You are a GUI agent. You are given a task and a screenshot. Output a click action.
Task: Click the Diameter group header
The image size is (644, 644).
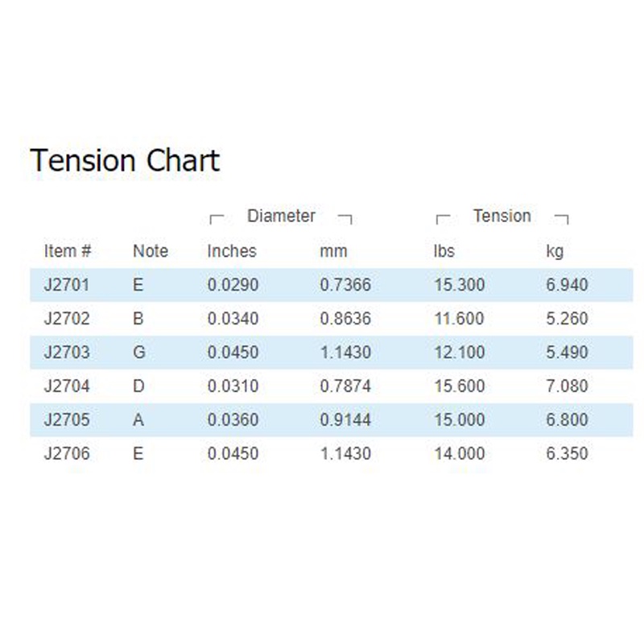281,216
